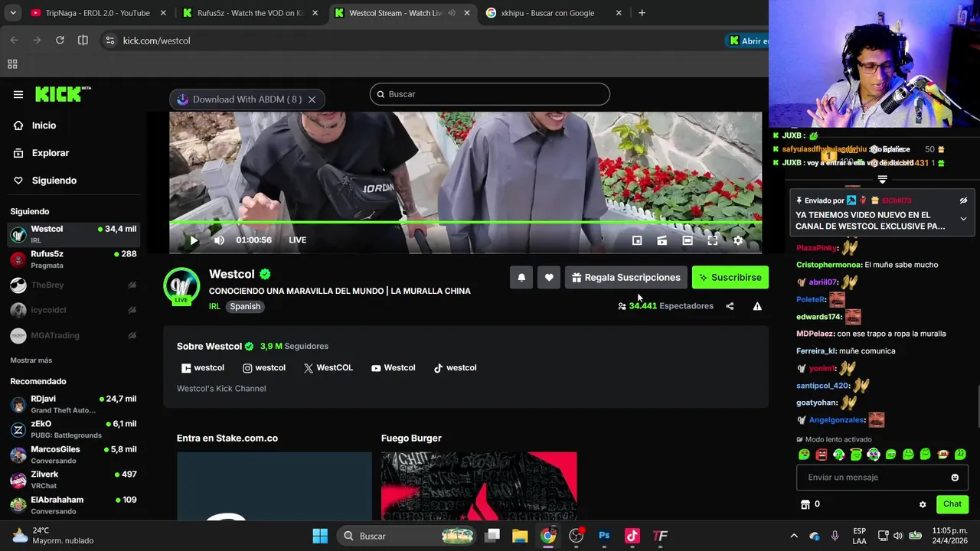Open the Kick sidebar hamburger menu
The height and width of the screenshot is (551, 980).
coord(18,95)
